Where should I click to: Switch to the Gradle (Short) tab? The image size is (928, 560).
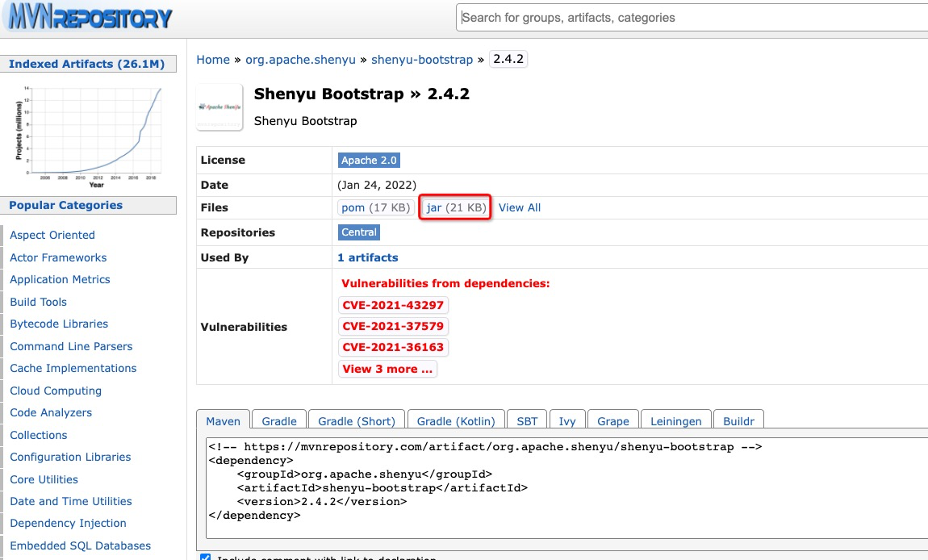(357, 421)
